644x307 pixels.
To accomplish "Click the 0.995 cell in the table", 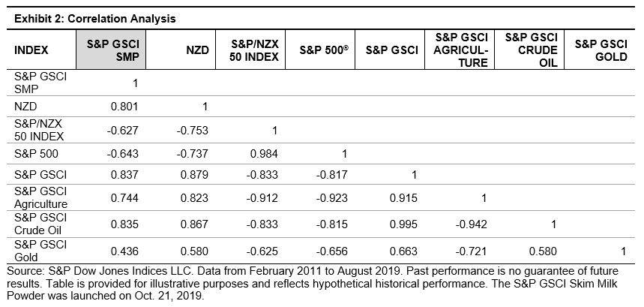I will tap(403, 222).
